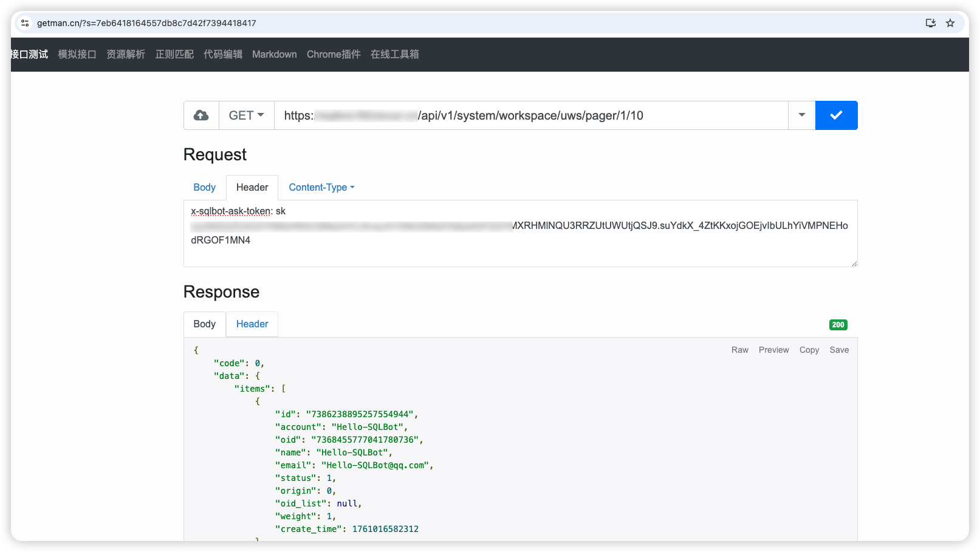Image resolution: width=980 pixels, height=552 pixels.
Task: Copy the response with the Copy link
Action: [809, 350]
